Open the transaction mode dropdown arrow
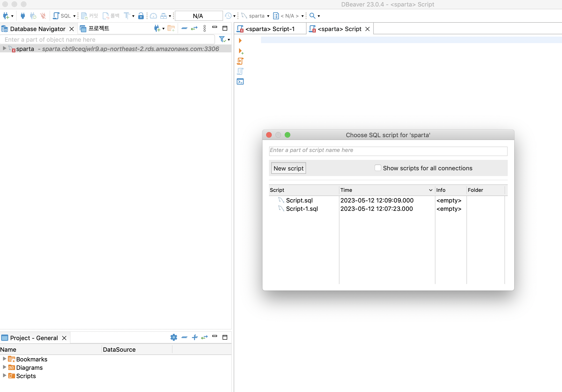Image resolution: width=562 pixels, height=392 pixels. click(x=133, y=16)
